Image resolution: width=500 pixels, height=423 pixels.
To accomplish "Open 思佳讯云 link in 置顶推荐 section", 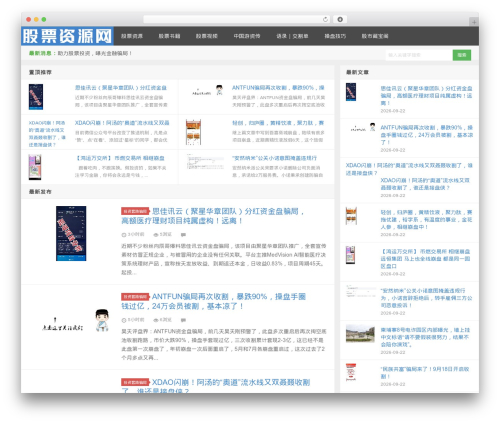I will pos(121,88).
